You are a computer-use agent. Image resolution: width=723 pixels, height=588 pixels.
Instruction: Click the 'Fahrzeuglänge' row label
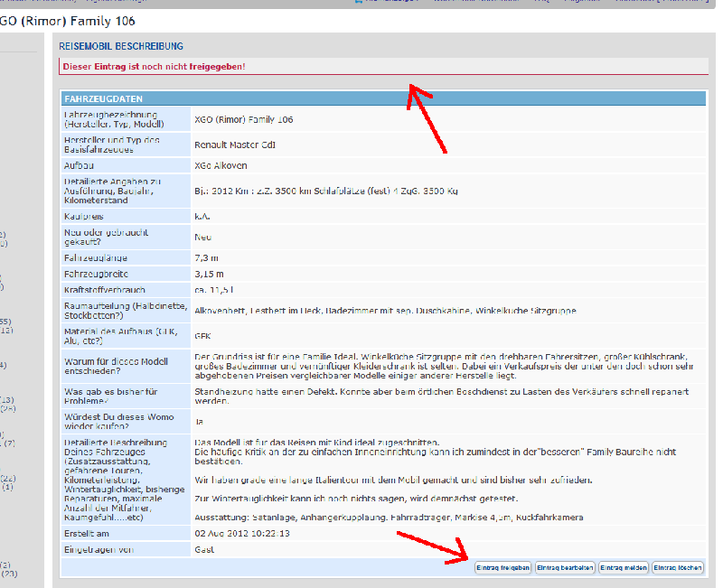point(96,257)
